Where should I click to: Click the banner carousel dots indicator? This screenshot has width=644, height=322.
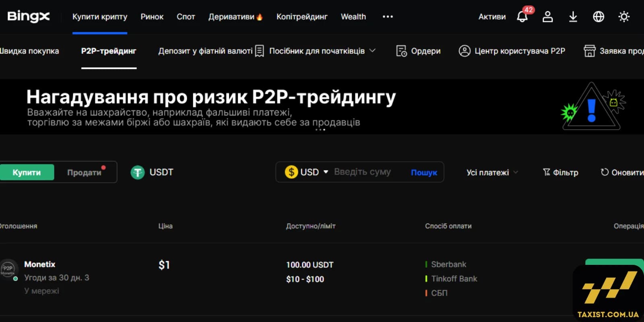(x=320, y=130)
